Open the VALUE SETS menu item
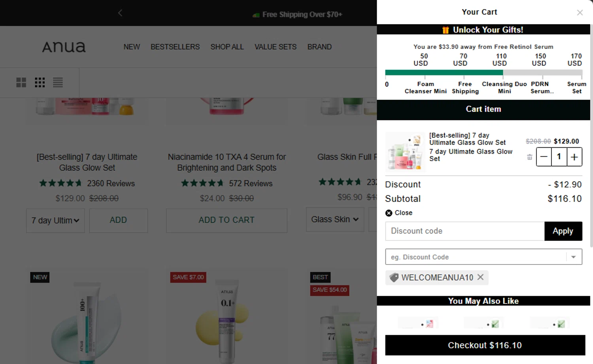 276,47
